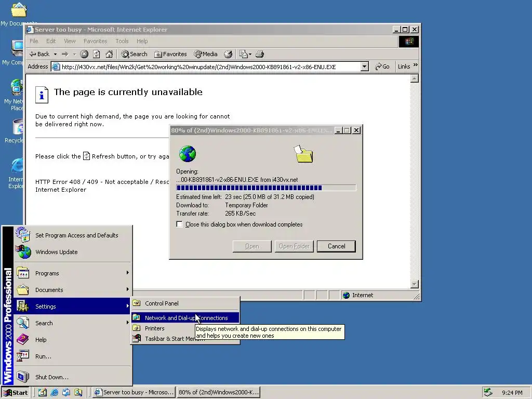This screenshot has height=399, width=532.
Task: Switch to Server too busy taskbar button
Action: coord(134,393)
